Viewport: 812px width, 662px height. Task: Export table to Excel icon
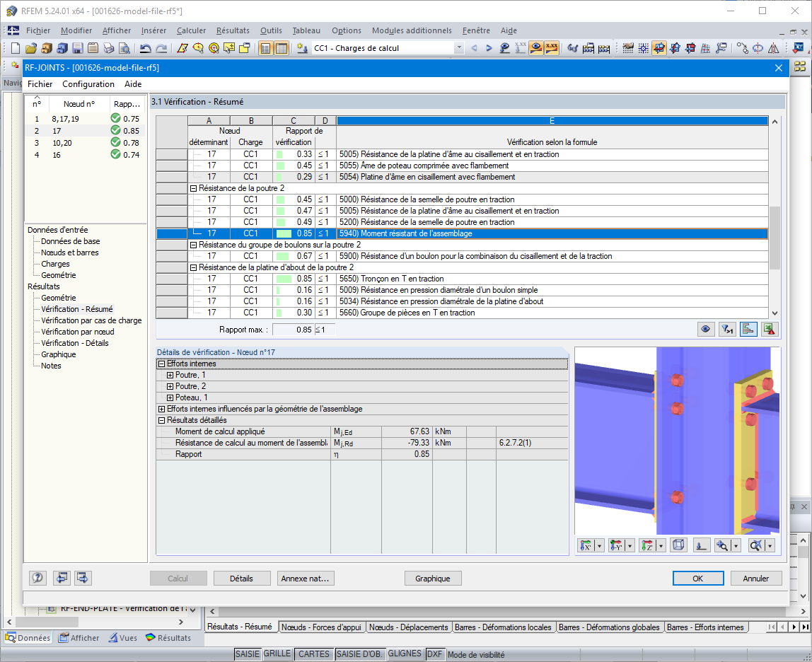[770, 330]
